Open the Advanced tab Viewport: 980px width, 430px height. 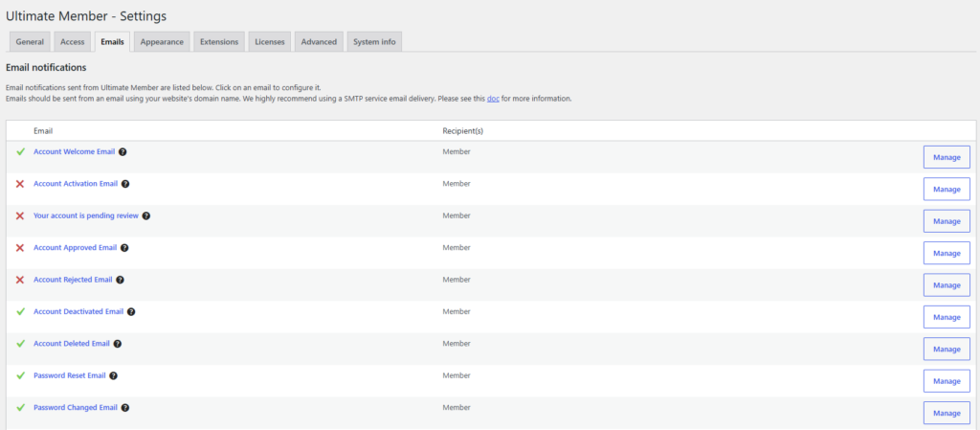[319, 42]
